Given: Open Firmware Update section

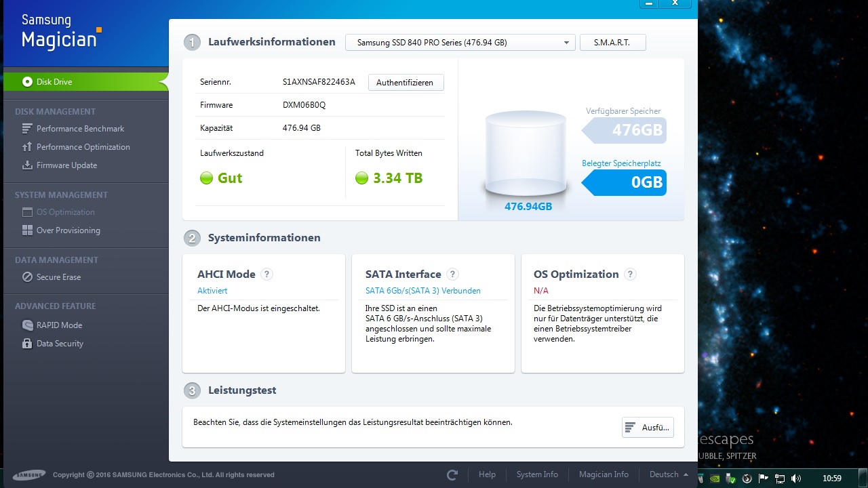Looking at the screenshot, I should [66, 165].
